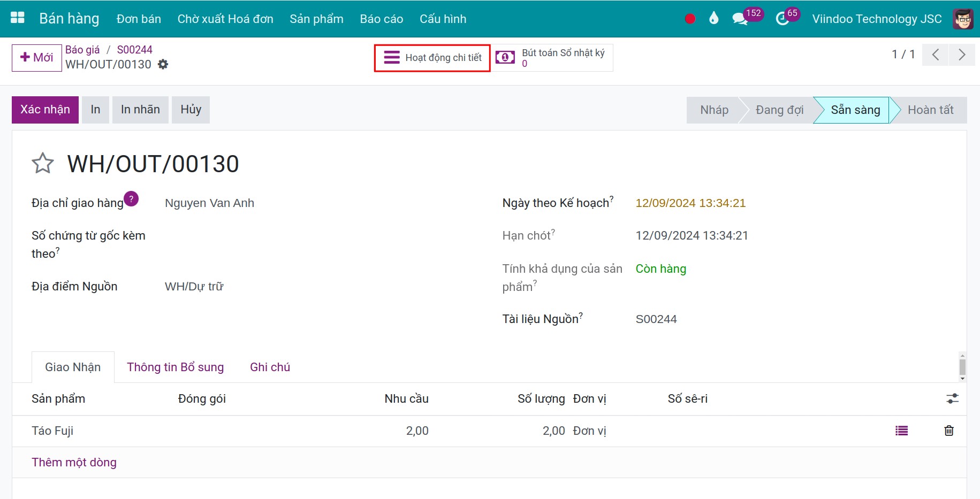
Task: Open Sản phẩm menu
Action: tap(316, 19)
